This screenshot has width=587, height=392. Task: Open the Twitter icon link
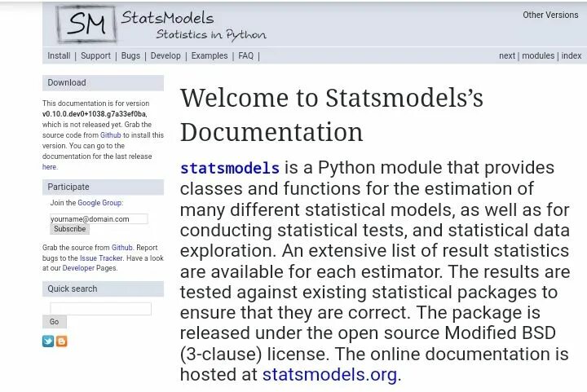[48, 341]
